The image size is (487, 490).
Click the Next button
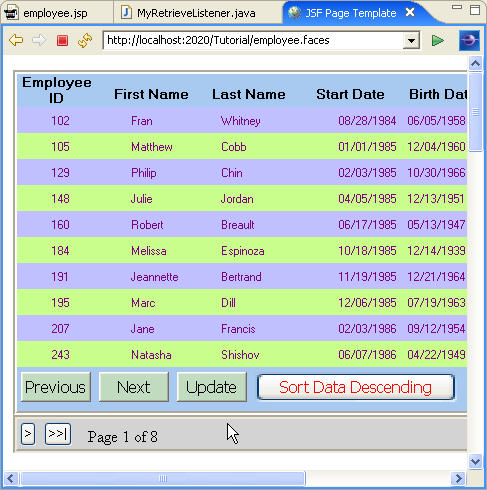(x=134, y=387)
